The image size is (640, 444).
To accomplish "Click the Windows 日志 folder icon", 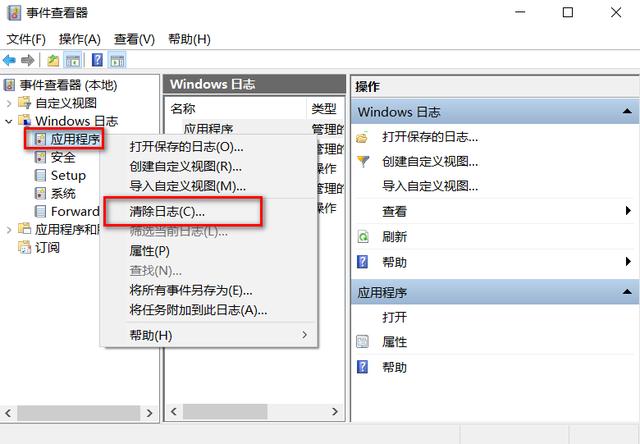I will (25, 121).
